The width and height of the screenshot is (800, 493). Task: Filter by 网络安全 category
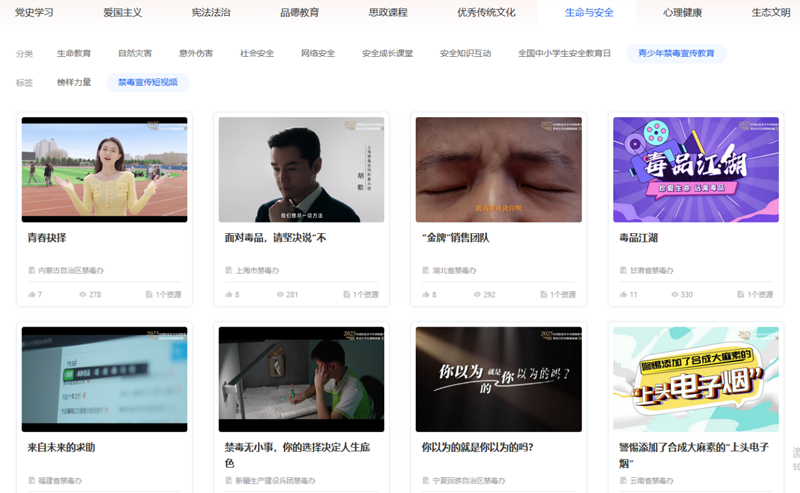click(318, 53)
